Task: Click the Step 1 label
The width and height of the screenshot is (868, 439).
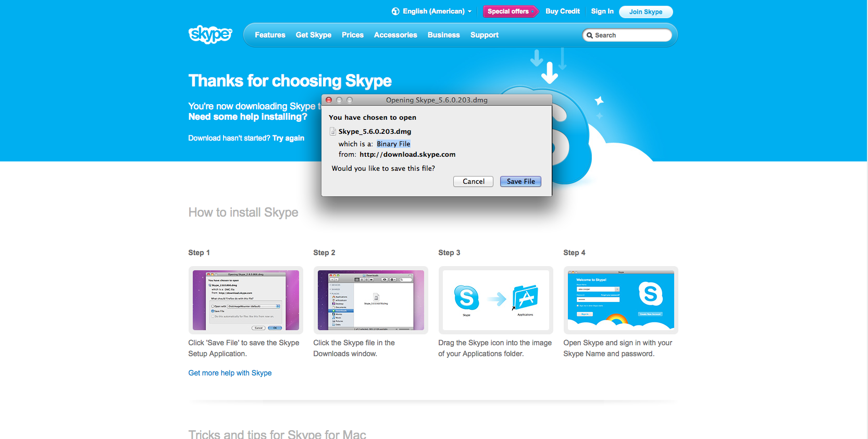Action: tap(199, 253)
